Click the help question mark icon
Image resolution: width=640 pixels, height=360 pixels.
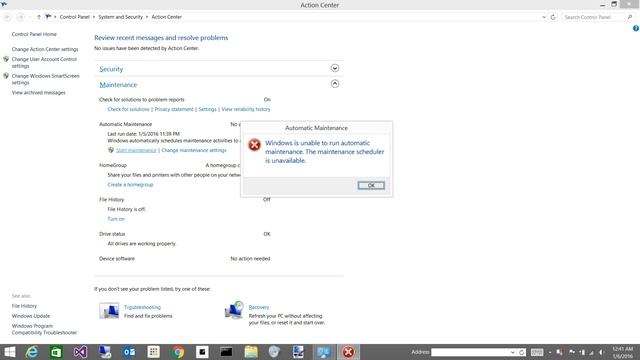[x=636, y=29]
